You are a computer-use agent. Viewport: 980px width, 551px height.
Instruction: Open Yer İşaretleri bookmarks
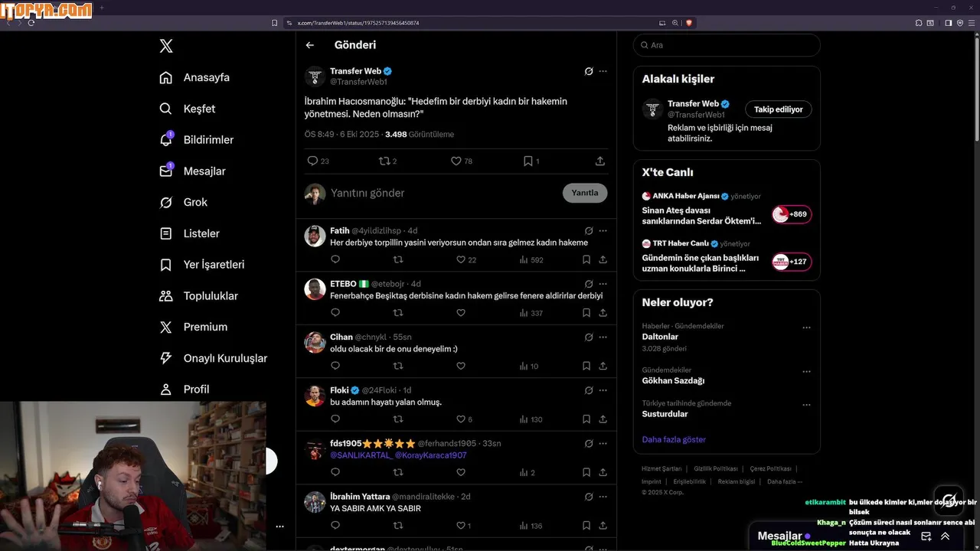201,265
